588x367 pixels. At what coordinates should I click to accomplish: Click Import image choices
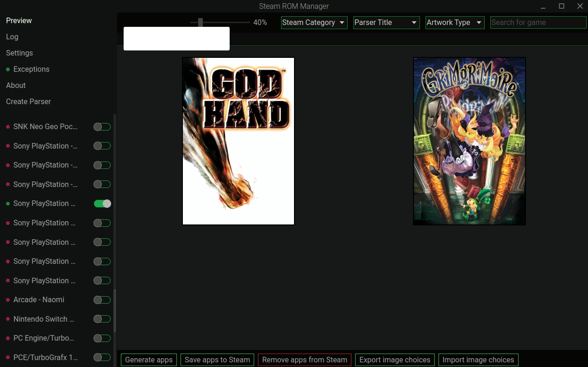pos(478,360)
